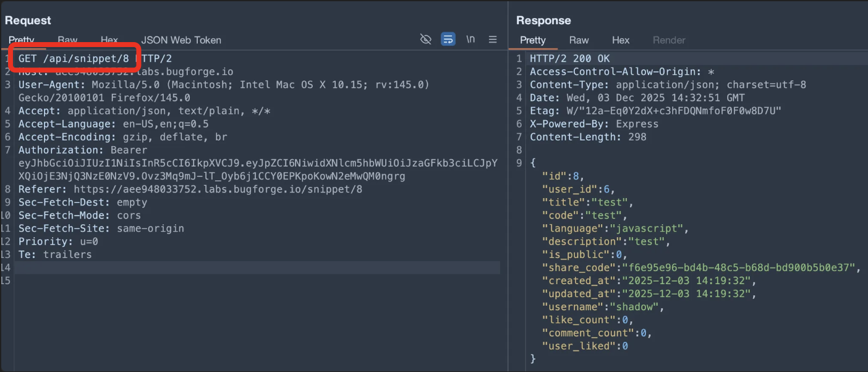Open the Request panel hamburger menu
Image resolution: width=868 pixels, height=372 pixels.
[x=493, y=40]
